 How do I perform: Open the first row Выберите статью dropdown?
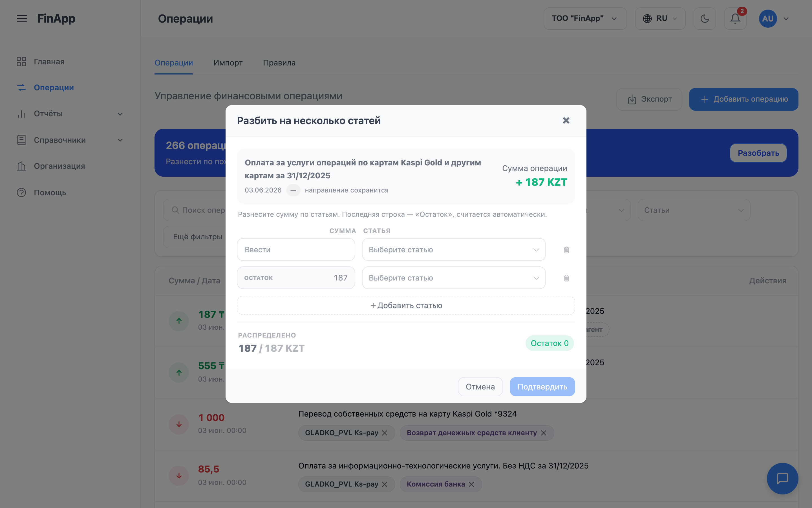454,250
